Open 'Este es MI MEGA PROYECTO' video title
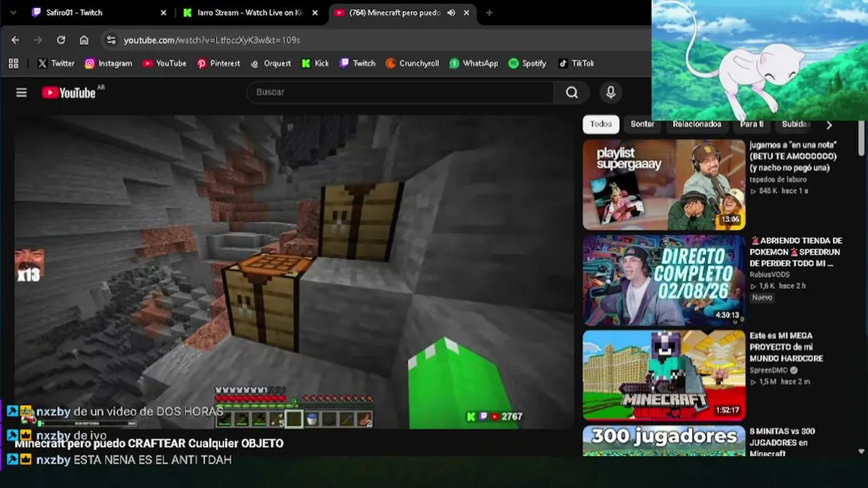This screenshot has width=868, height=488. point(787,347)
